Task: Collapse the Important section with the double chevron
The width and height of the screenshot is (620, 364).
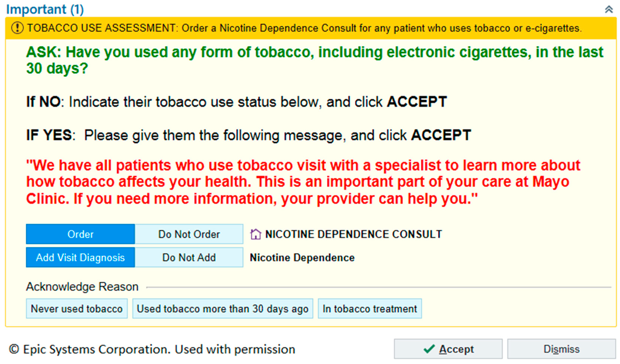Action: pos(609,9)
